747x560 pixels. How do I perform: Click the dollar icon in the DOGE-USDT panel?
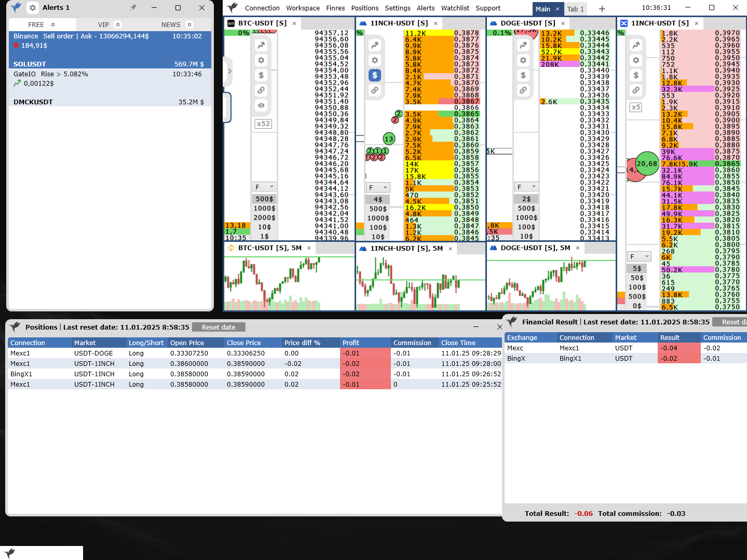pos(523,75)
